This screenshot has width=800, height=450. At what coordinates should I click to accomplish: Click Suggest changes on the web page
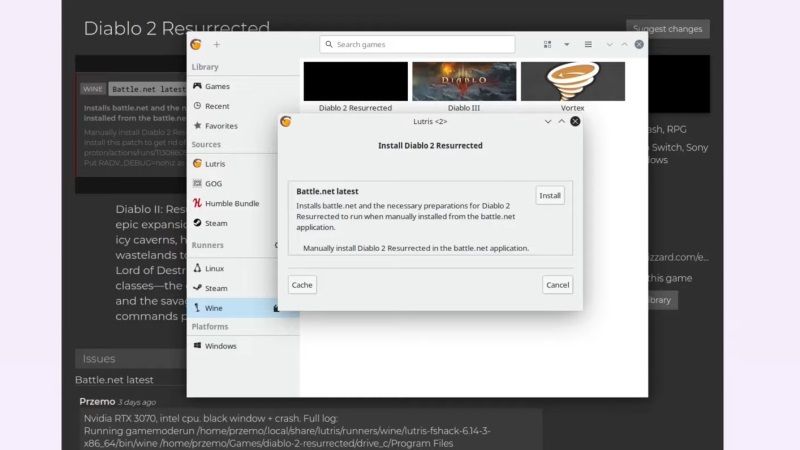click(668, 29)
